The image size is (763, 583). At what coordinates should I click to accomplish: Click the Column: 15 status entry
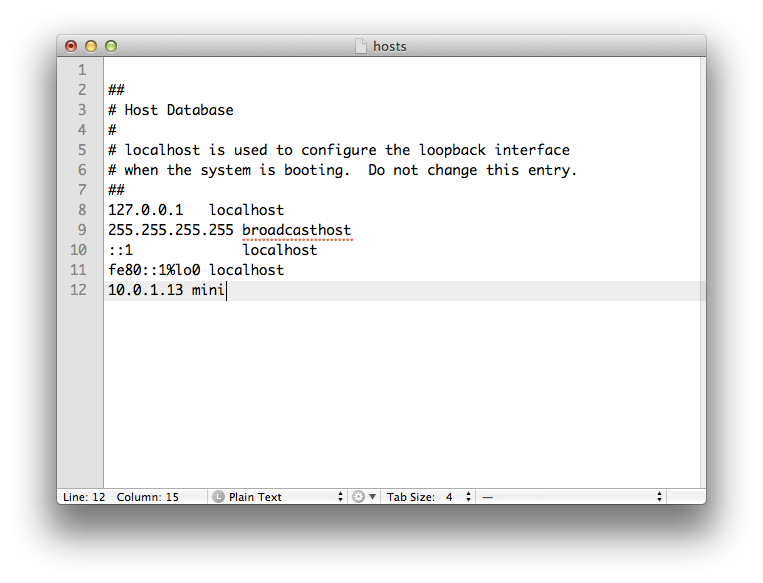click(x=147, y=497)
